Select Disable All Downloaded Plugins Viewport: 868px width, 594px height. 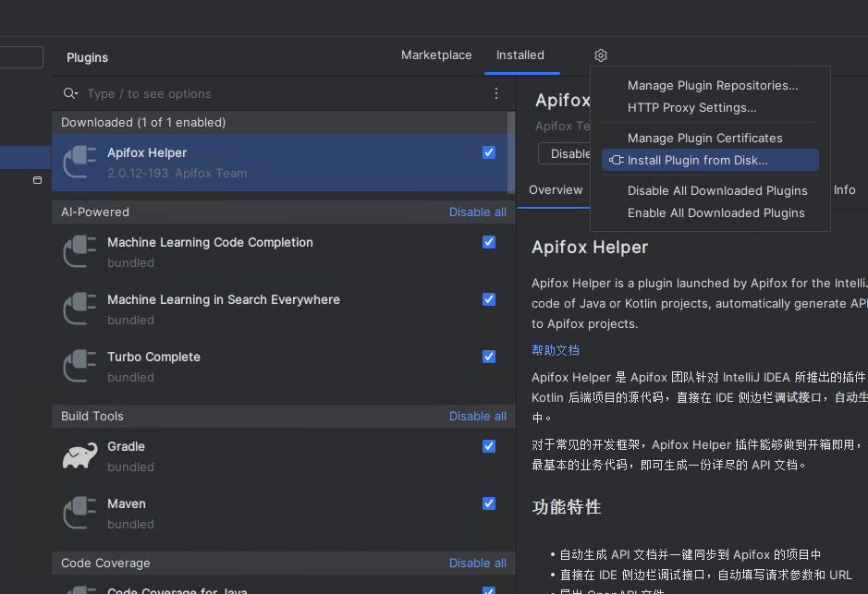710,191
